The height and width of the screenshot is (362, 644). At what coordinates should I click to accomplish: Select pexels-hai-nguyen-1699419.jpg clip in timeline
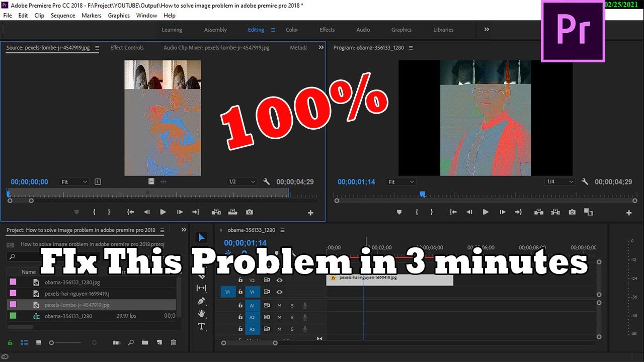(x=390, y=280)
